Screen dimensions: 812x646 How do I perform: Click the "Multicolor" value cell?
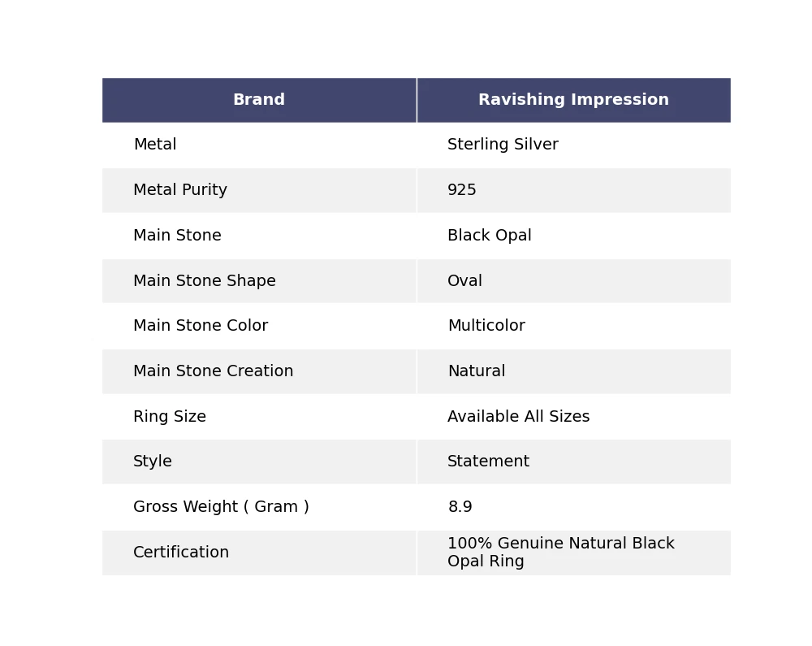pyautogui.click(x=486, y=326)
